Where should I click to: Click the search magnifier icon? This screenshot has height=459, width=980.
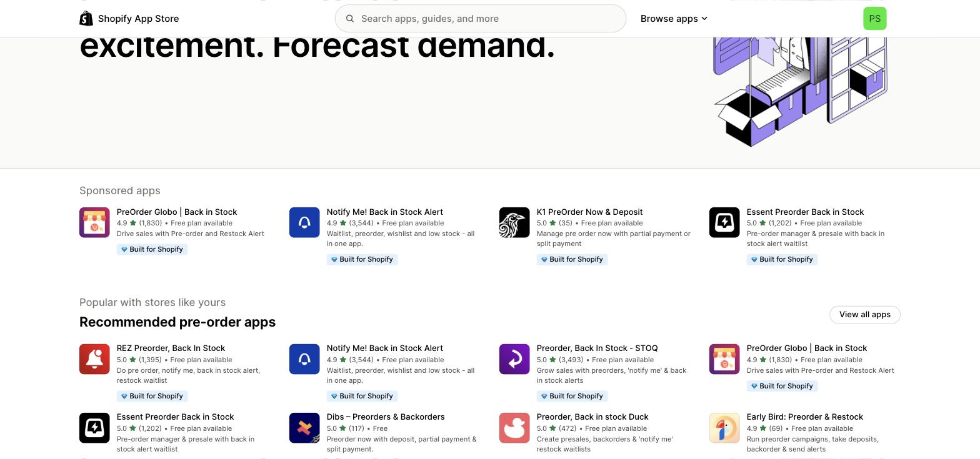tap(350, 19)
